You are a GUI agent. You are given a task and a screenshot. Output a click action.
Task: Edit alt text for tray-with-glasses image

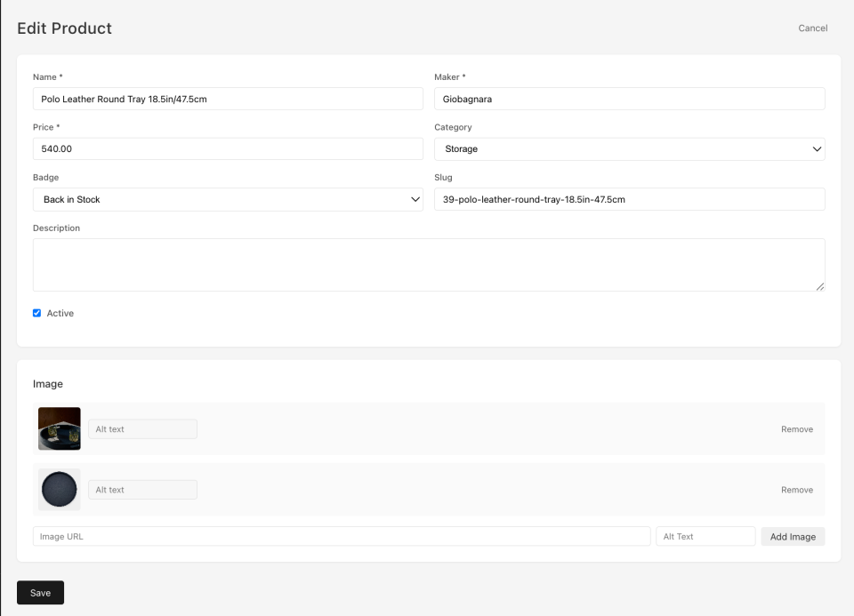[142, 428]
